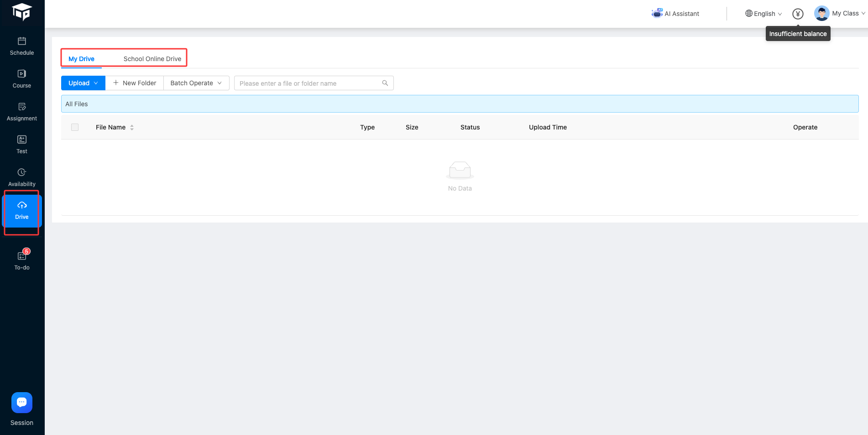Open the Schedule calendar in sidebar
The width and height of the screenshot is (868, 435).
pos(22,46)
